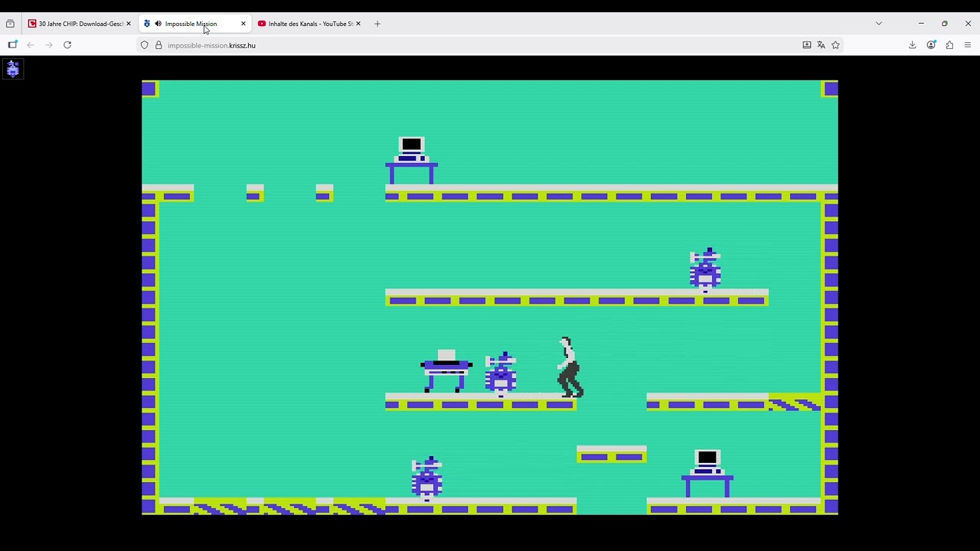Open the extensions puzzle icon

pos(949,45)
